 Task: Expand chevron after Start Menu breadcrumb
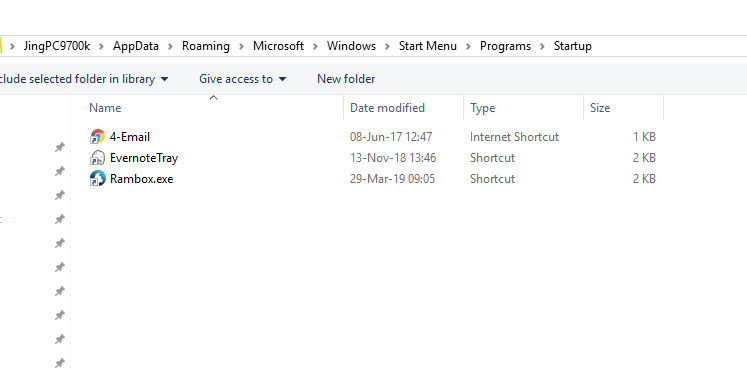pyautogui.click(x=468, y=46)
